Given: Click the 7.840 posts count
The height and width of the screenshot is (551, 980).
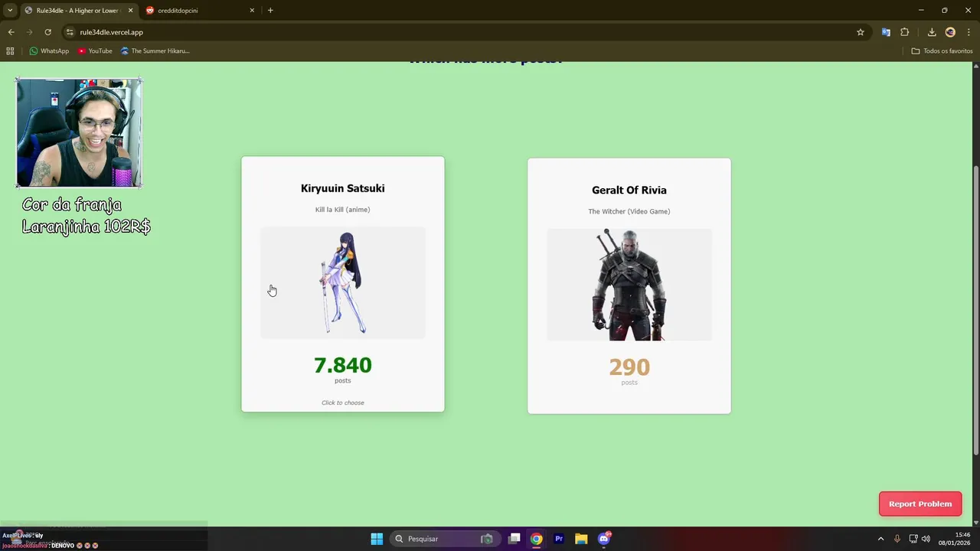Looking at the screenshot, I should [343, 366].
